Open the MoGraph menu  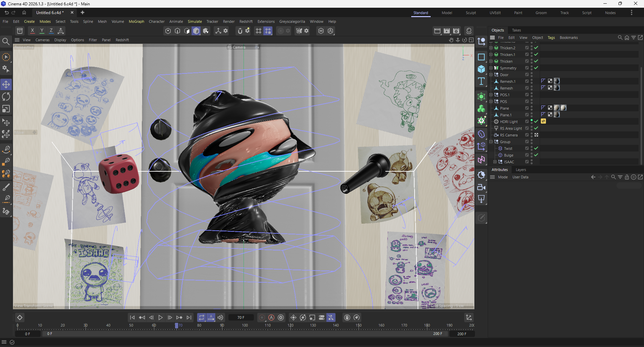tap(137, 21)
